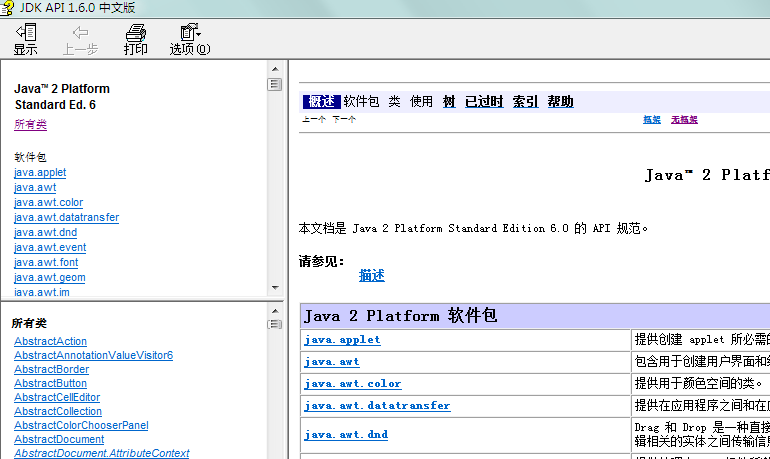Image resolution: width=770 pixels, height=459 pixels.
Task: Click the Java 2 Platform 软件包 table header
Action: [x=536, y=316]
